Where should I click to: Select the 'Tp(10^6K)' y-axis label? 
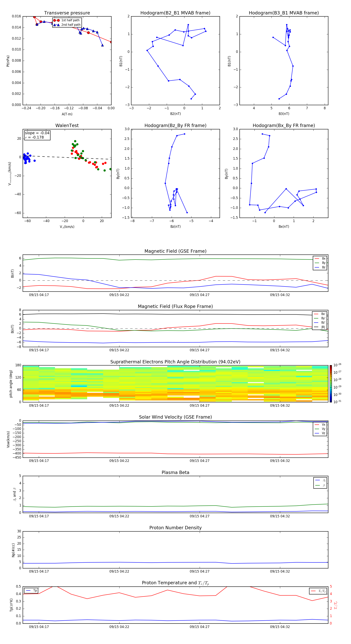click(x=11, y=605)
